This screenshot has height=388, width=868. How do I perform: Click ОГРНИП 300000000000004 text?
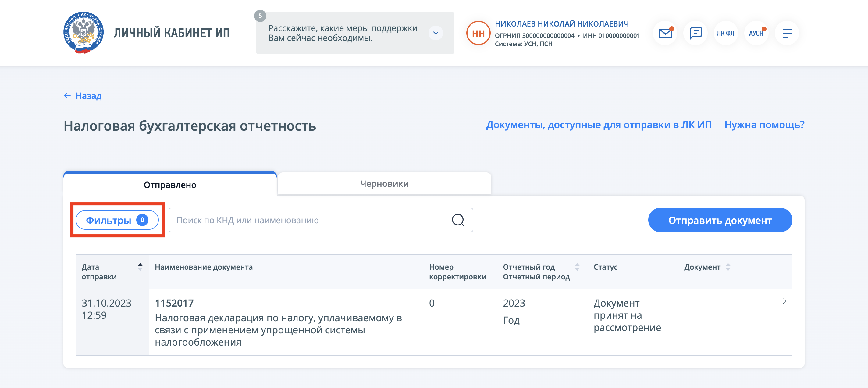[534, 35]
